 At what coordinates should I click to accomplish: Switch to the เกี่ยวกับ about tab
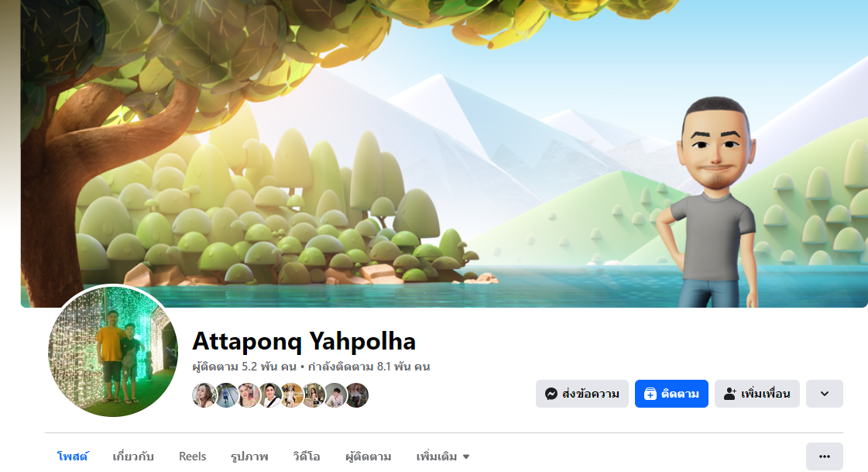click(x=133, y=456)
